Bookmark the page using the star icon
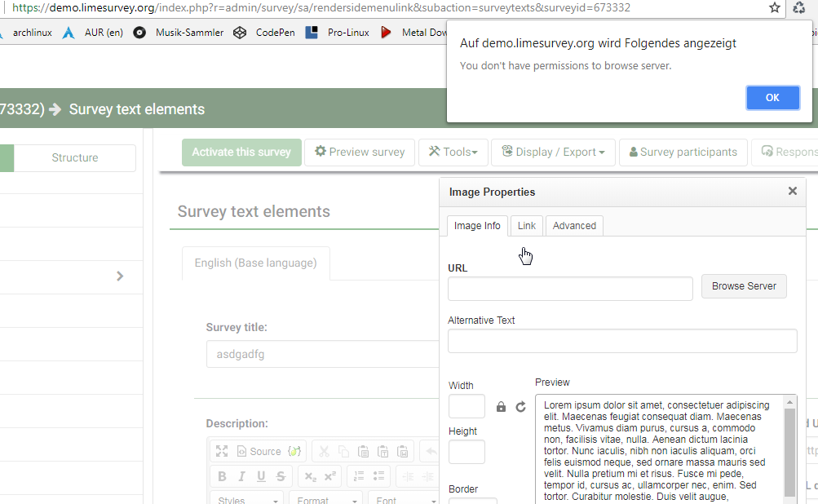This screenshot has width=818, height=504. pyautogui.click(x=774, y=7)
